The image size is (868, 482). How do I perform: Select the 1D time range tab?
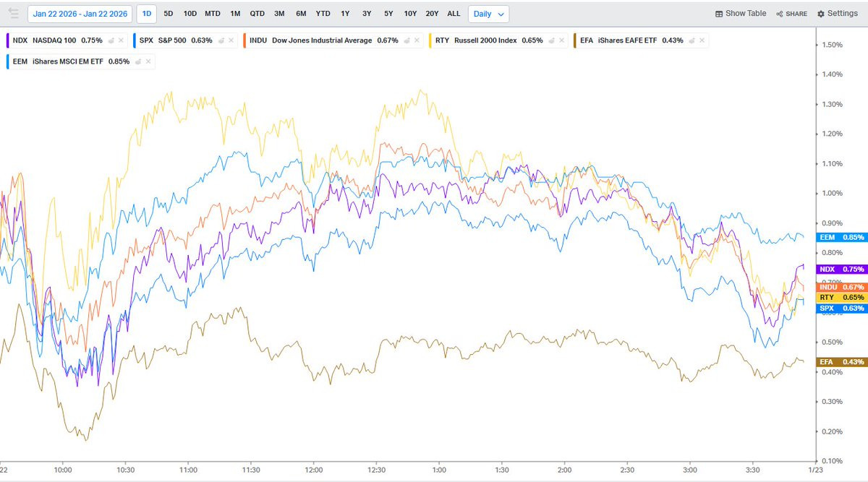[x=147, y=14]
